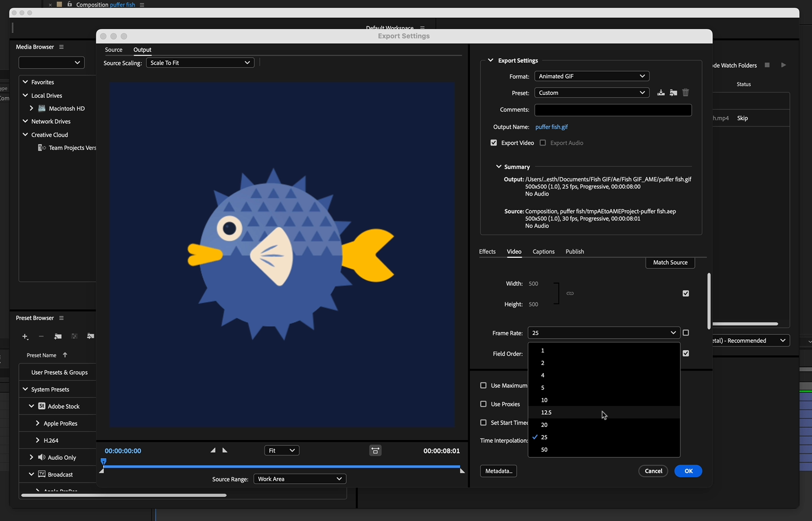Click the Match Source button

click(670, 262)
